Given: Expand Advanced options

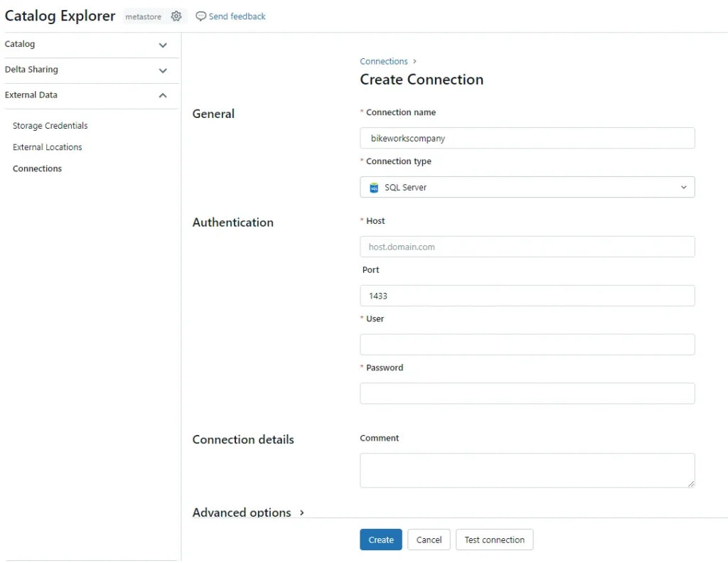Looking at the screenshot, I should [x=248, y=513].
